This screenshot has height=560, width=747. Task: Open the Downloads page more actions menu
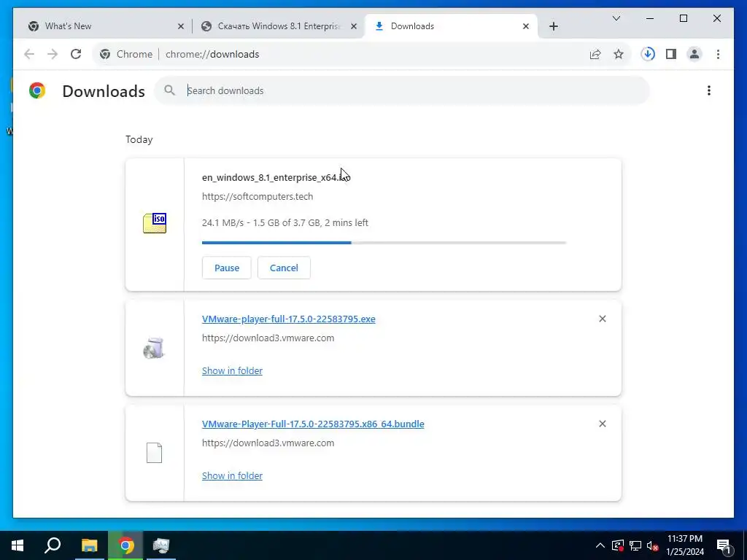click(709, 90)
